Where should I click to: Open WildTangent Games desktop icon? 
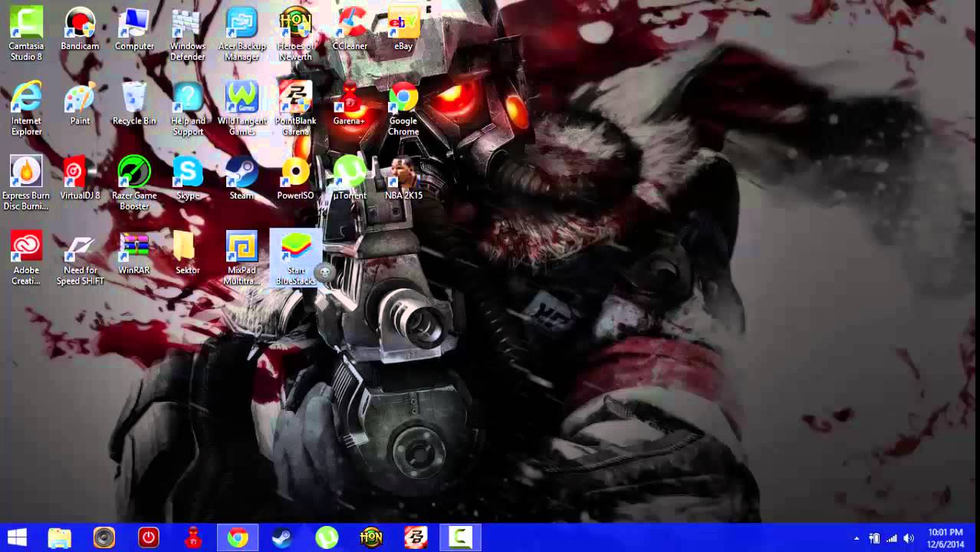click(x=242, y=108)
